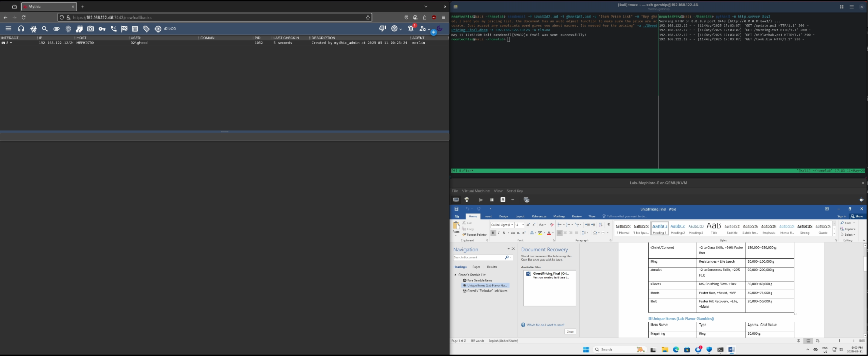Toggle Bold formatting in Word
868x356 pixels.
click(x=493, y=233)
